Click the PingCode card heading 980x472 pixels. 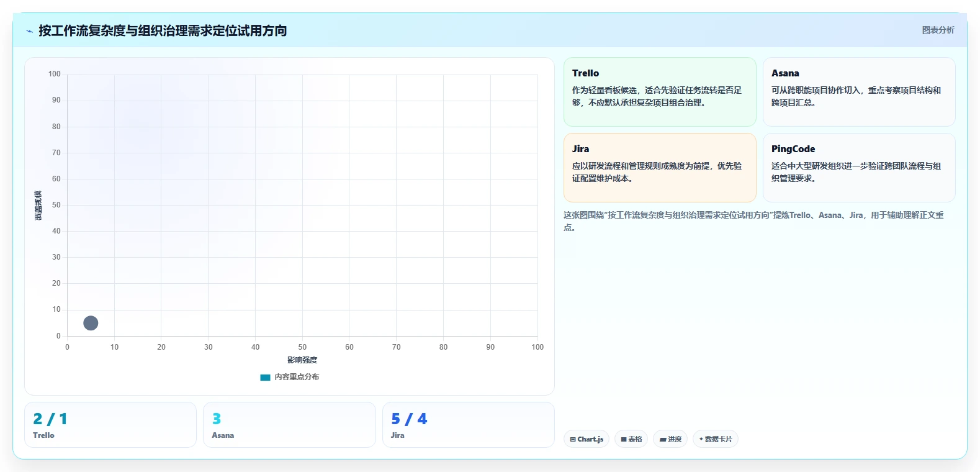pyautogui.click(x=793, y=149)
